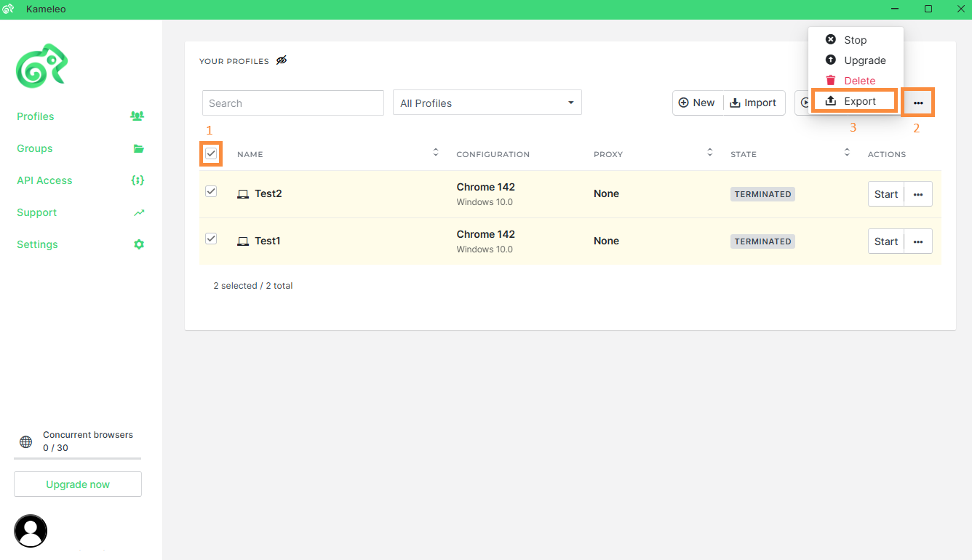Screen dimensions: 972x560
Task: Click the 'None' proxy value for Test2
Action: pos(606,193)
